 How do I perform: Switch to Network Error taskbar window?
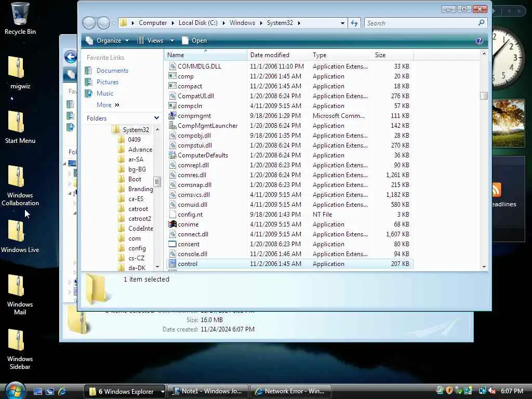[290, 391]
